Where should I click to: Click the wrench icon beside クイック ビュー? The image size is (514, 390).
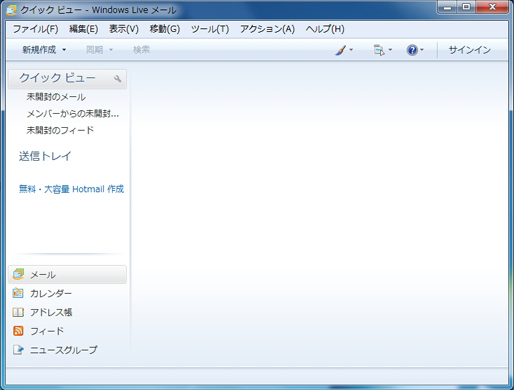[x=117, y=79]
